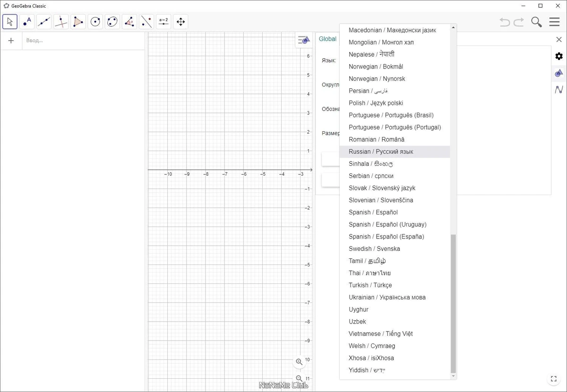Choose Portuguese (Portugal)
This screenshot has height=392, width=567.
click(x=395, y=128)
